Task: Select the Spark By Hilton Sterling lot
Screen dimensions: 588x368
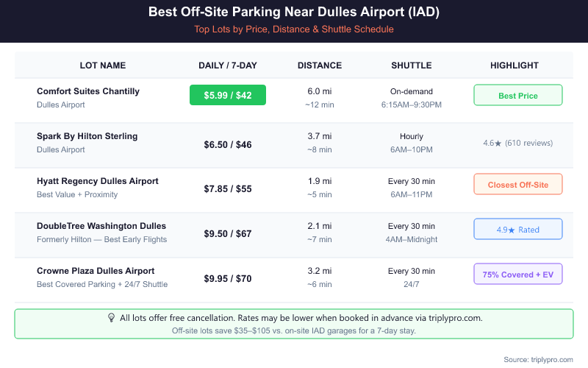Action: tap(87, 136)
